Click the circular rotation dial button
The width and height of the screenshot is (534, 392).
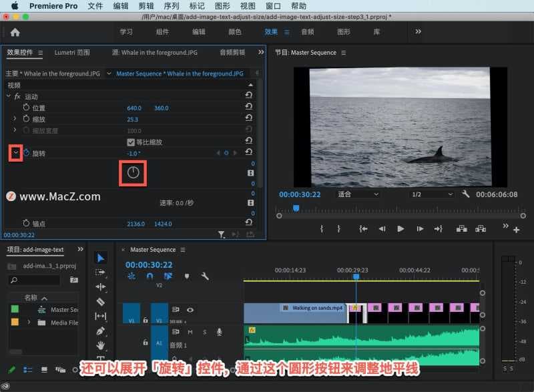pyautogui.click(x=132, y=173)
